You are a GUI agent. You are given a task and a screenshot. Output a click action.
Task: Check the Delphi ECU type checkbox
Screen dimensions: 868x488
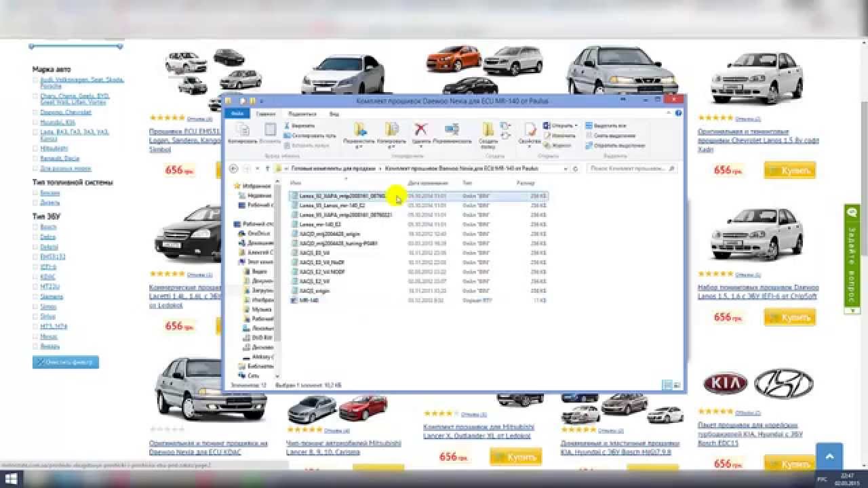[x=35, y=247]
